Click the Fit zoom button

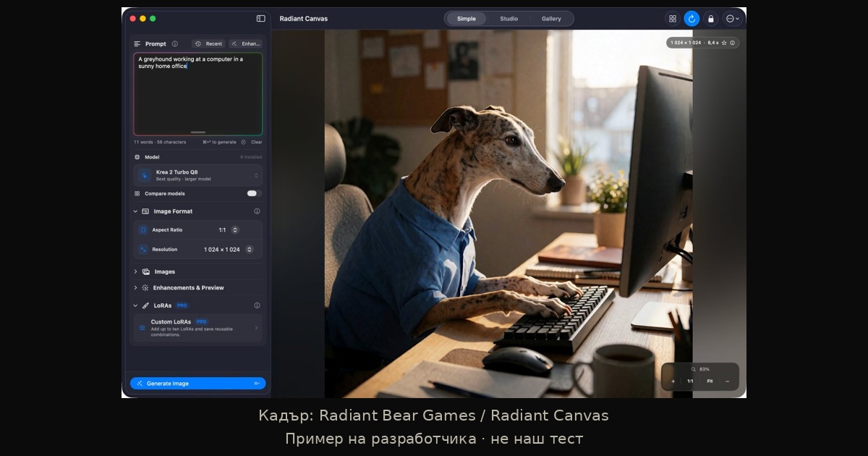[x=710, y=381]
